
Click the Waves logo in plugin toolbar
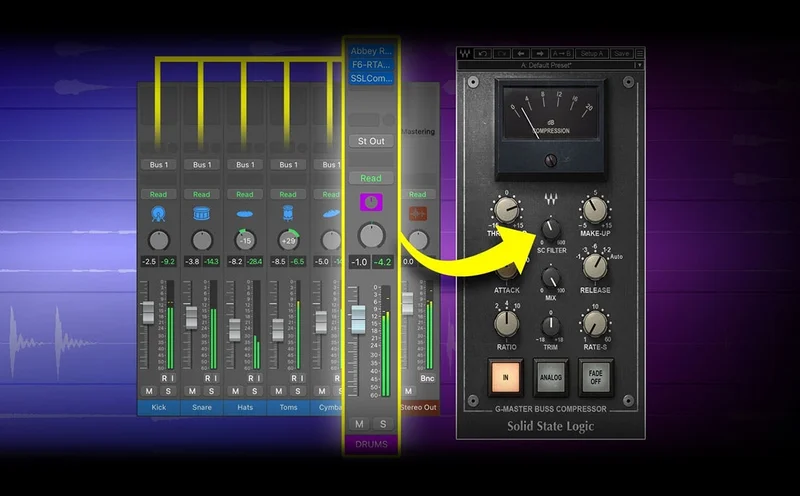(465, 54)
